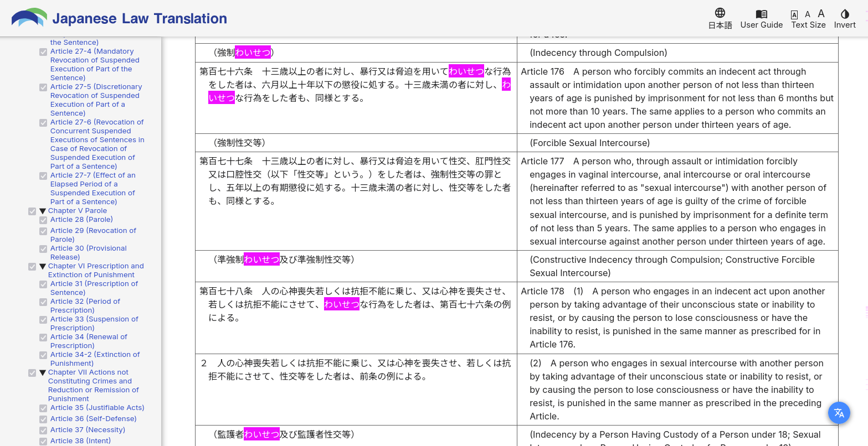Click the '（強制性交等）' Japanese heading
The width and height of the screenshot is (868, 446).
[x=239, y=143]
